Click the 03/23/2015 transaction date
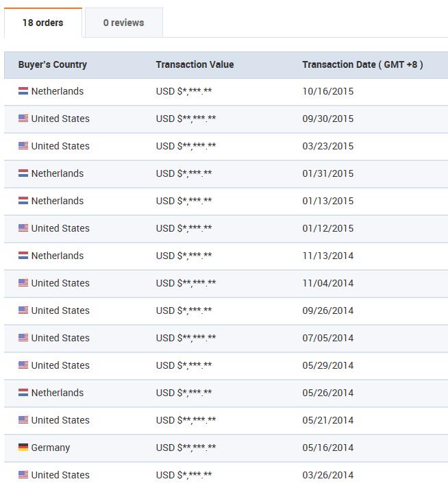 pyautogui.click(x=328, y=146)
